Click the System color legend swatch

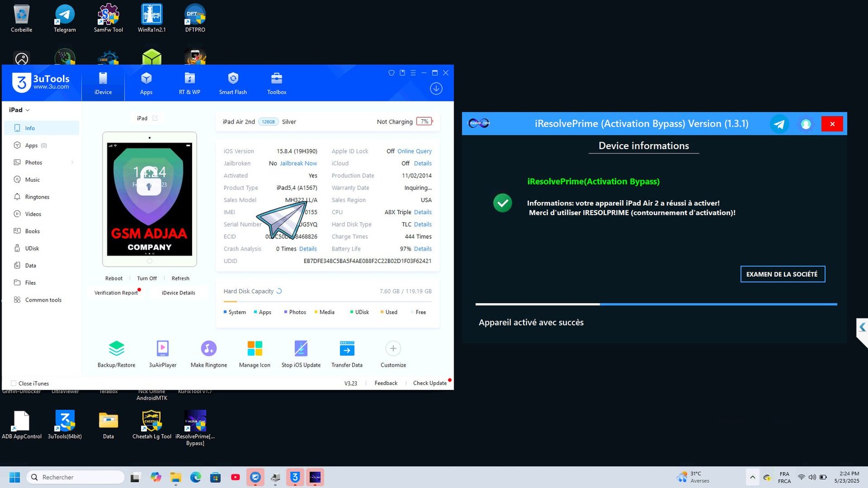(x=225, y=312)
